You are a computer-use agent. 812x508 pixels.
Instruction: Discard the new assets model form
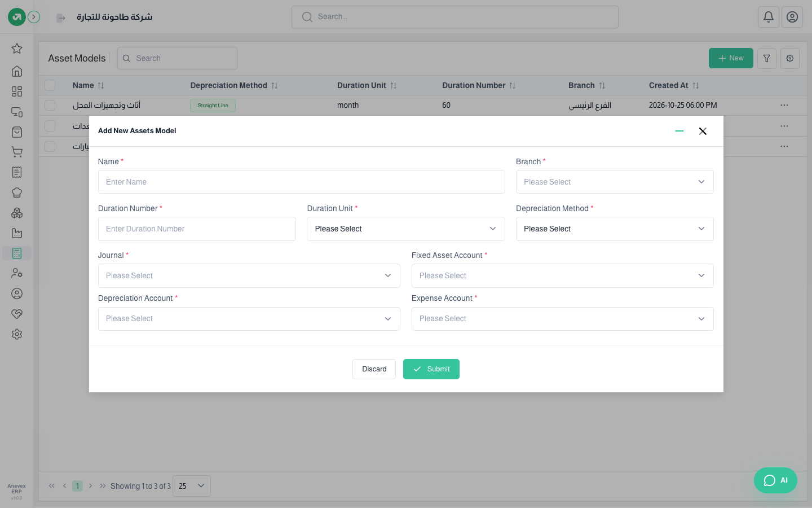click(374, 369)
